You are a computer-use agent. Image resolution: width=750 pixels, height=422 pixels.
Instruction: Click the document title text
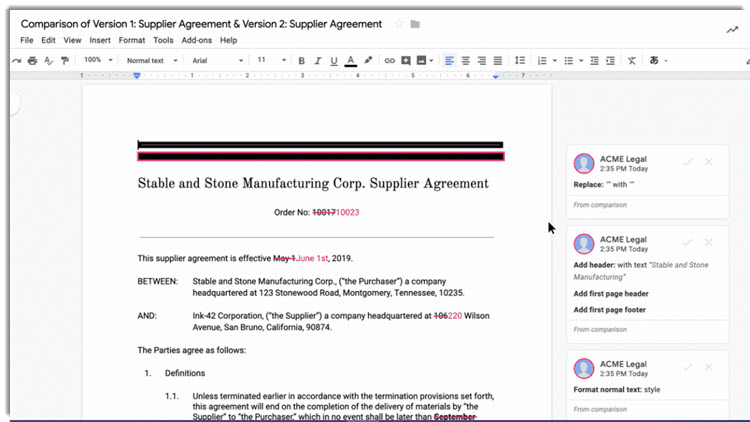point(201,24)
